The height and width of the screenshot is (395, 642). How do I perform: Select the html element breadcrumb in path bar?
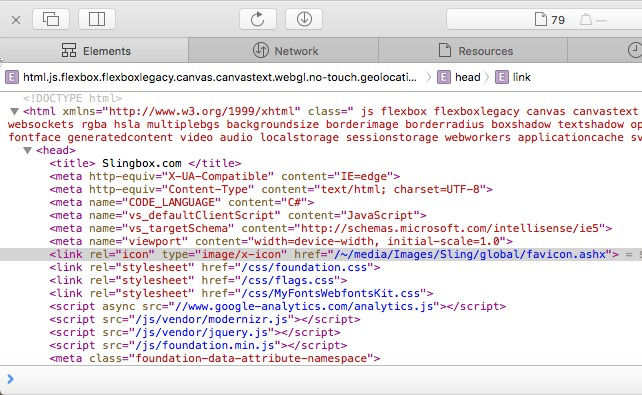[219, 77]
